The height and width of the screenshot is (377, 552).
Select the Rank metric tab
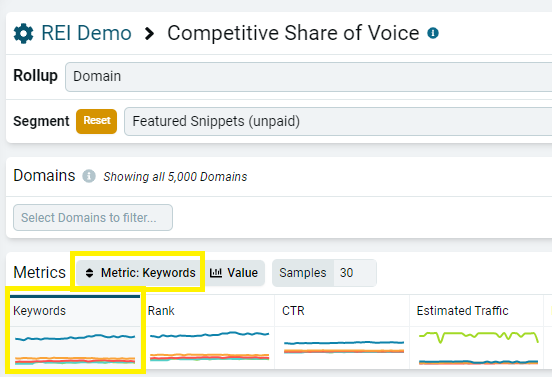pyautogui.click(x=209, y=311)
